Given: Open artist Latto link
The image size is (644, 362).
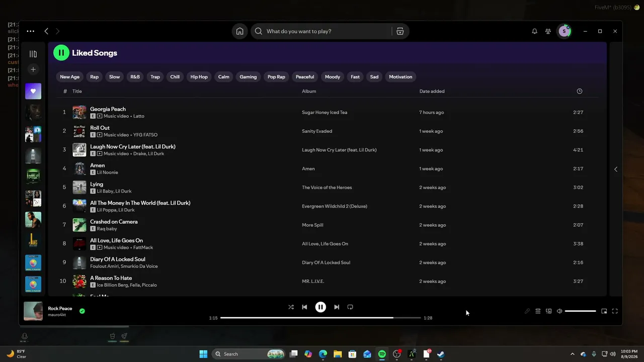Looking at the screenshot, I should click(139, 116).
